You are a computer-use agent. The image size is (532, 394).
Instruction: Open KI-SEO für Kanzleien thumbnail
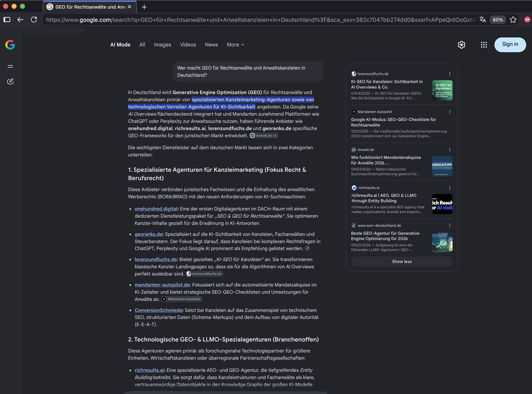pyautogui.click(x=442, y=90)
